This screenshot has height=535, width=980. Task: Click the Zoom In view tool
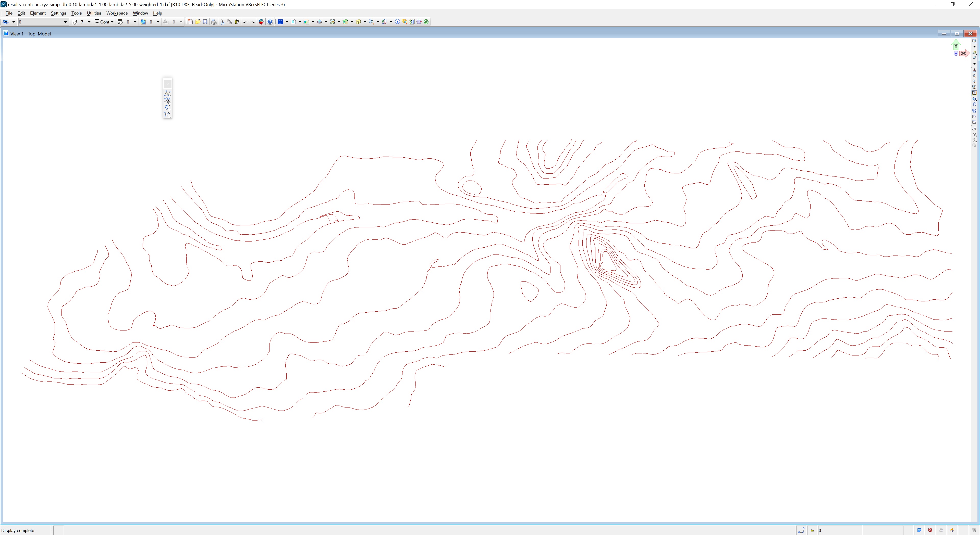point(974,76)
